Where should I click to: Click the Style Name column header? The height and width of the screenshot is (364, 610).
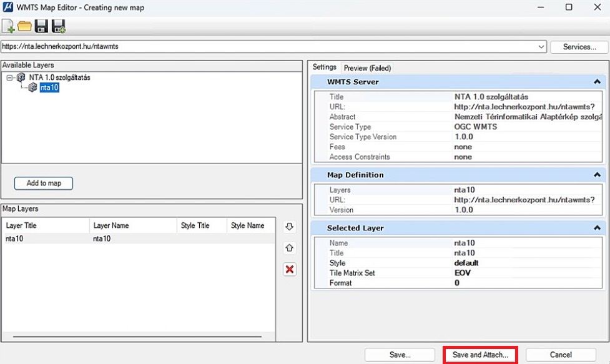(x=251, y=225)
